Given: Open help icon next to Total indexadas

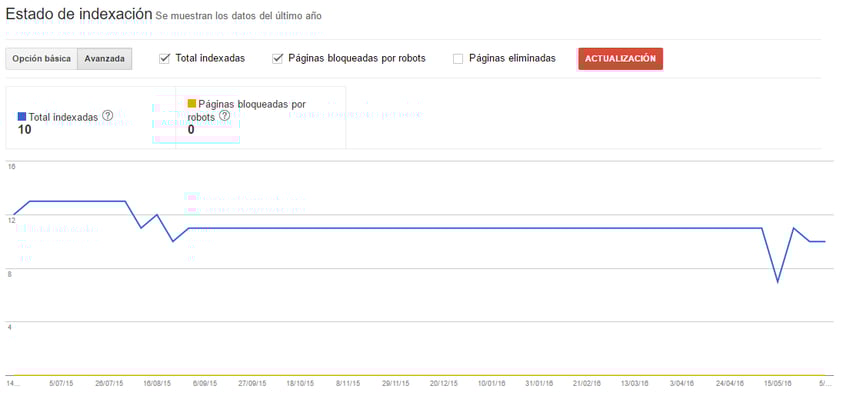Looking at the screenshot, I should (x=108, y=115).
